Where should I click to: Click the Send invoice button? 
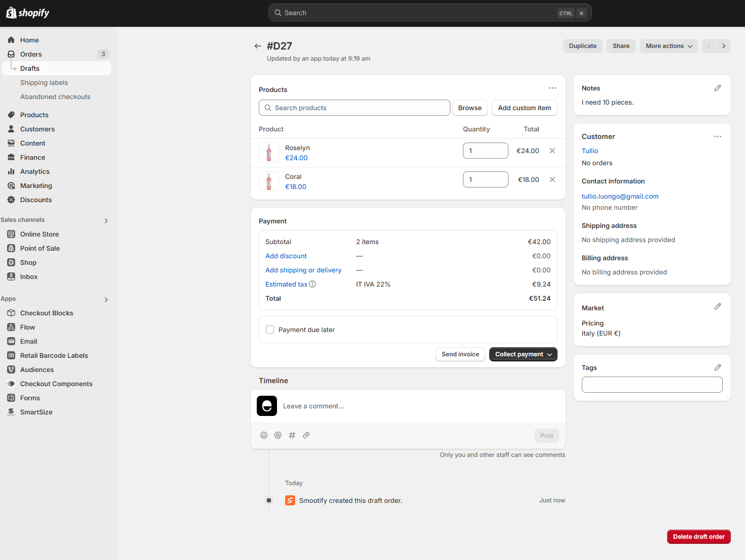460,354
